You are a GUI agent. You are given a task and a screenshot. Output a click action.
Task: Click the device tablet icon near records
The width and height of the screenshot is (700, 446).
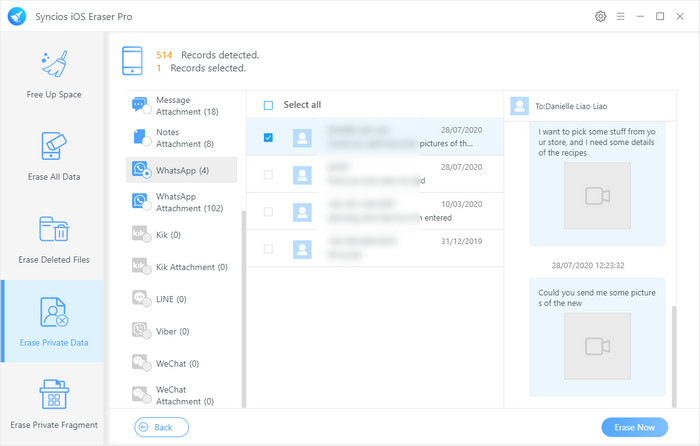point(132,61)
